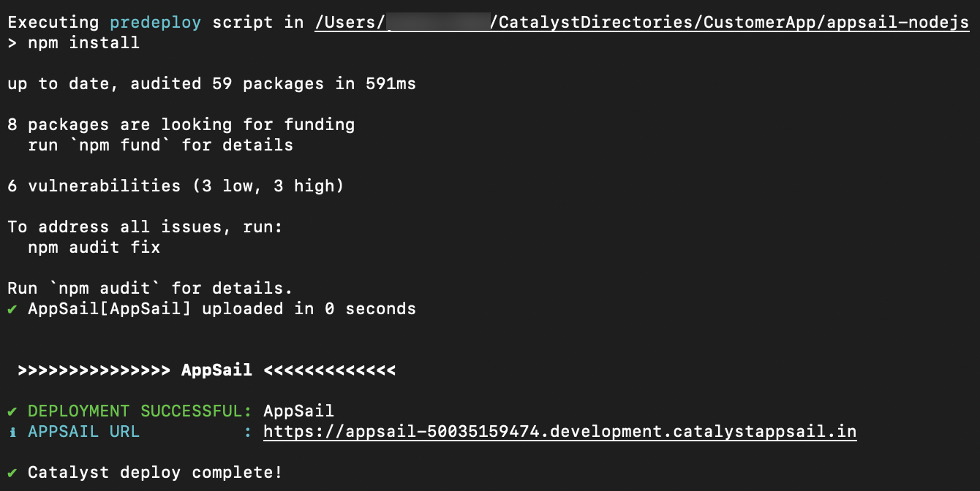Click the checkmark next to DEPLOYMENT SUCCESSFUL
Viewport: 980px width, 491px height.
[12, 411]
